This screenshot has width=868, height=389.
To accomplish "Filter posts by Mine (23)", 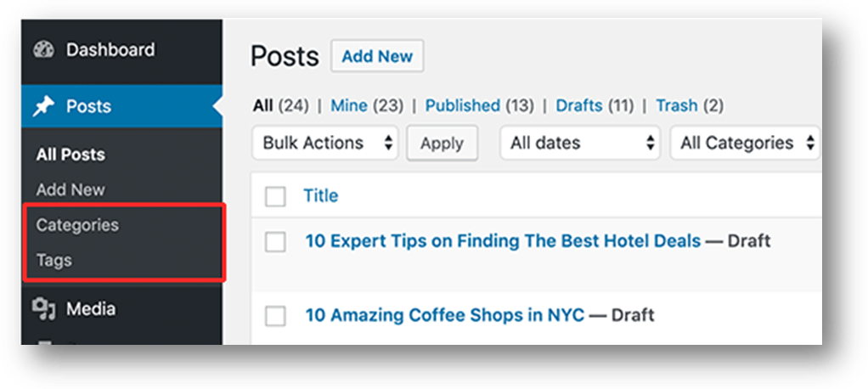I will coord(367,105).
